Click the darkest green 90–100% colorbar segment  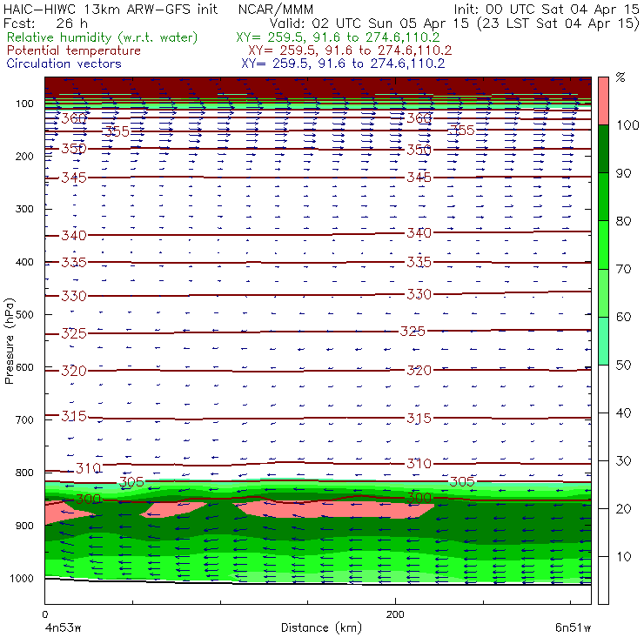pos(603,149)
